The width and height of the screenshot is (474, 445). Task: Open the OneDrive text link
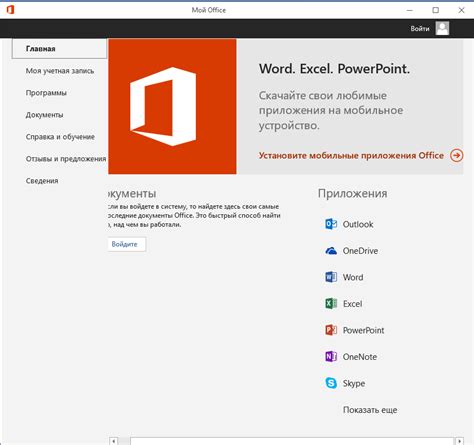coord(360,251)
